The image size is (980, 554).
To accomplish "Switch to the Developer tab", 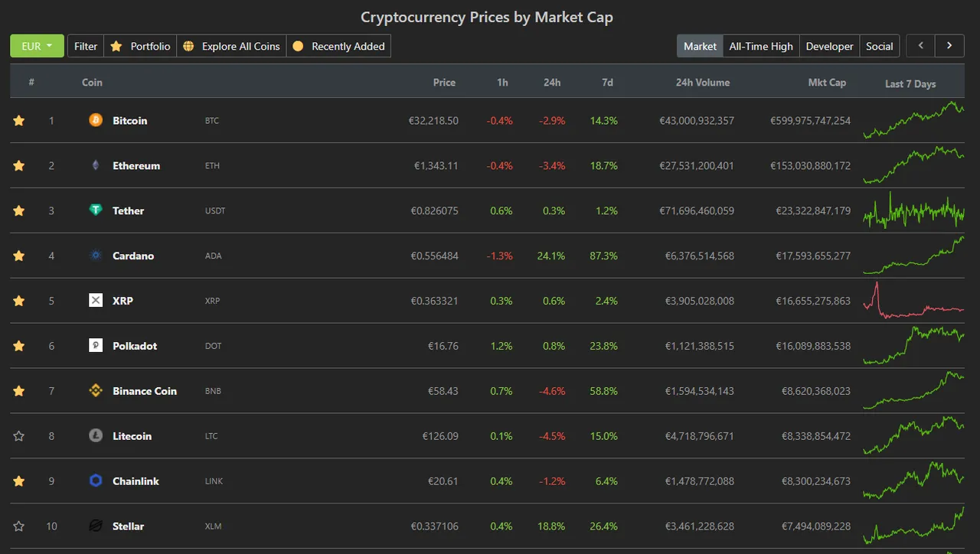I will point(829,46).
